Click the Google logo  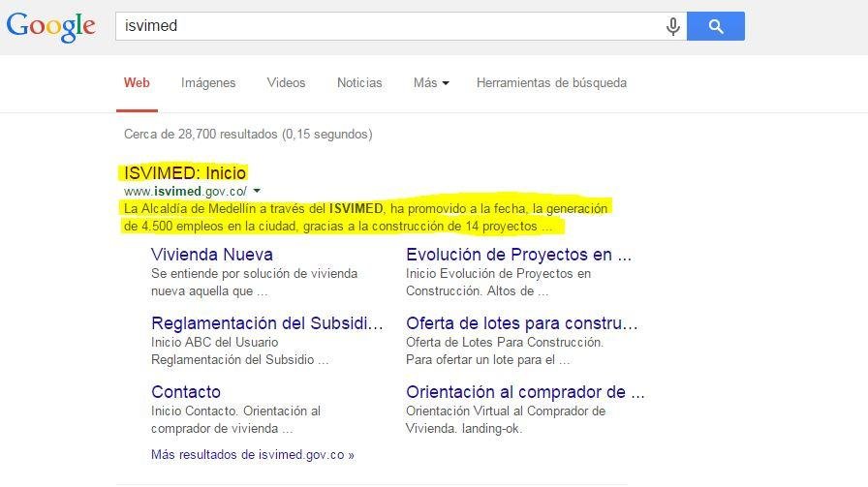51,26
